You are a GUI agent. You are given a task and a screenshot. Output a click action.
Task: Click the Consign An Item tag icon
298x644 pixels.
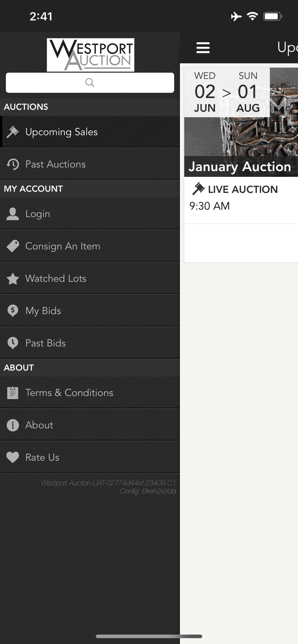tap(13, 246)
